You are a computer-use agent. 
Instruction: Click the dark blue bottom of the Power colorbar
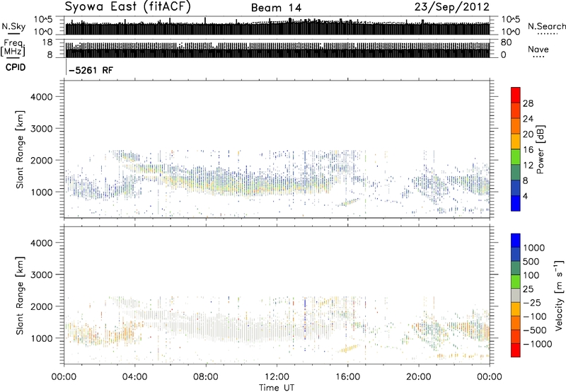coord(516,203)
